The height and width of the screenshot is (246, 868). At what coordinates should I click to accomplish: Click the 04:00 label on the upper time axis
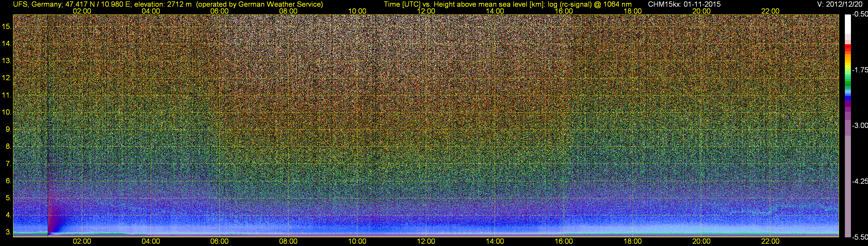(151, 11)
